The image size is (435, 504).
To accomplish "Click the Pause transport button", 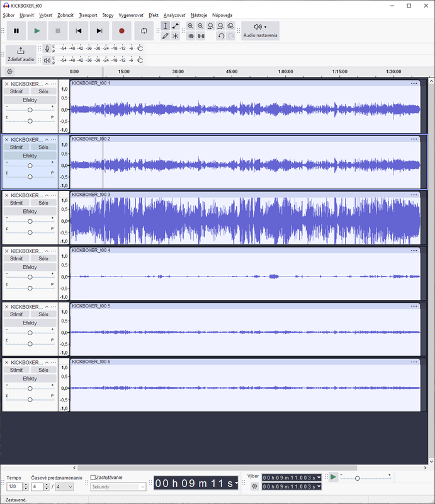I will coord(16,31).
